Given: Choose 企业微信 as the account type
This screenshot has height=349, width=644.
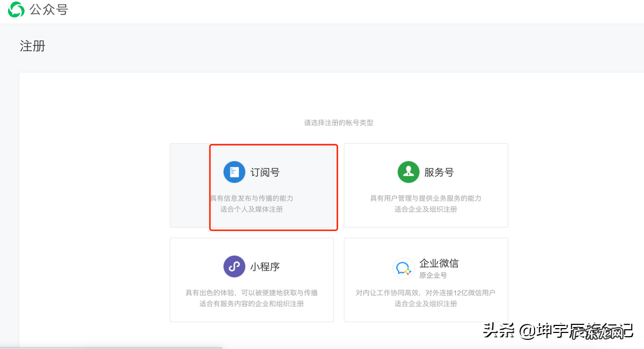Looking at the screenshot, I should click(426, 279).
